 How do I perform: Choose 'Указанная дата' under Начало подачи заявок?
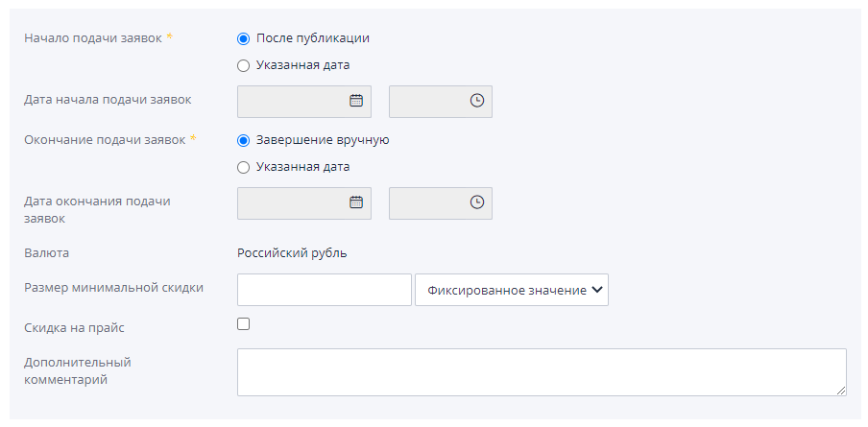[243, 65]
